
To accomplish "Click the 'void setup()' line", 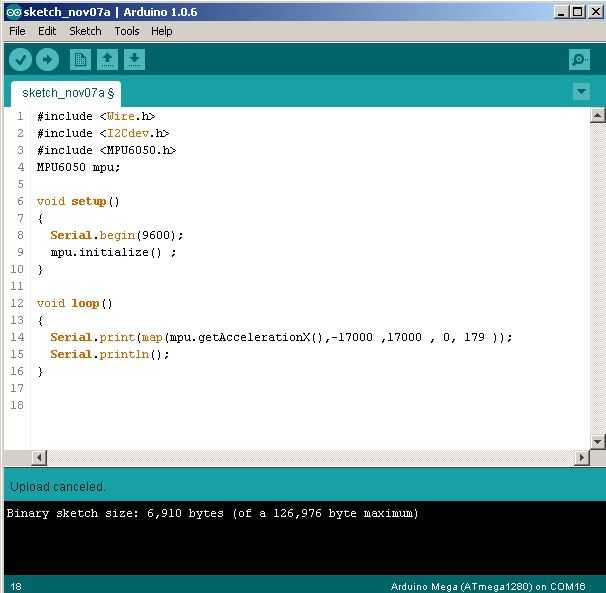I will [x=78, y=201].
